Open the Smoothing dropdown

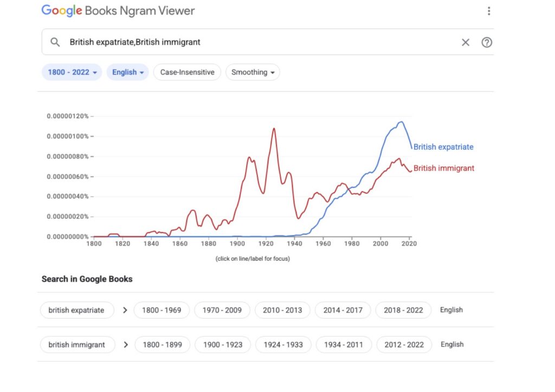coord(253,72)
